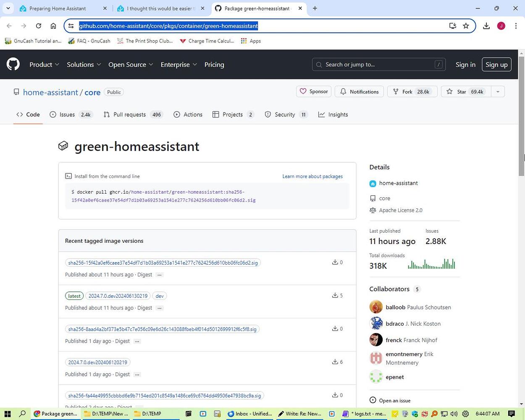Image resolution: width=525 pixels, height=420 pixels.
Task: Click the download icon beside the latest tag
Action: point(335,295)
